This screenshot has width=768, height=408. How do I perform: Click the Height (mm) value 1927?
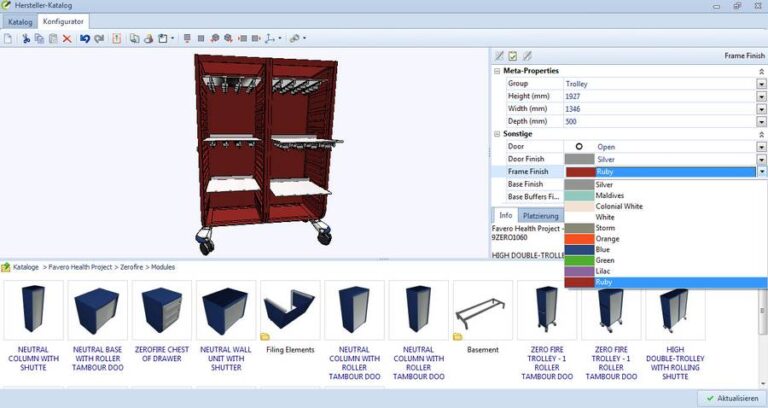point(573,96)
